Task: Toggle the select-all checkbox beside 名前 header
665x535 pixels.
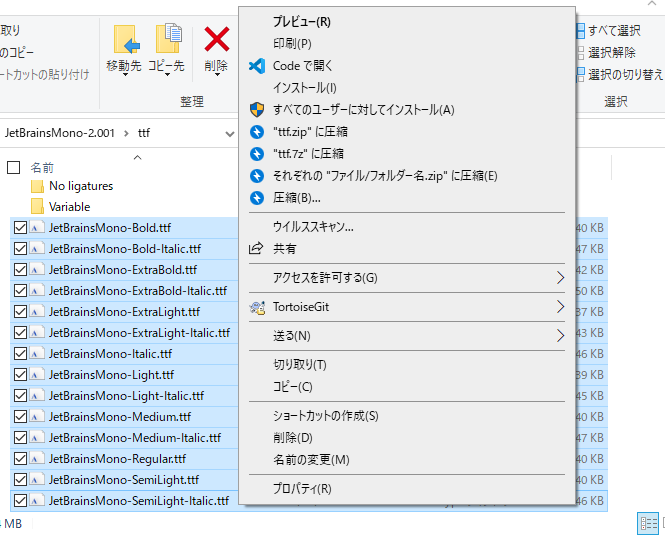Action: [14, 168]
